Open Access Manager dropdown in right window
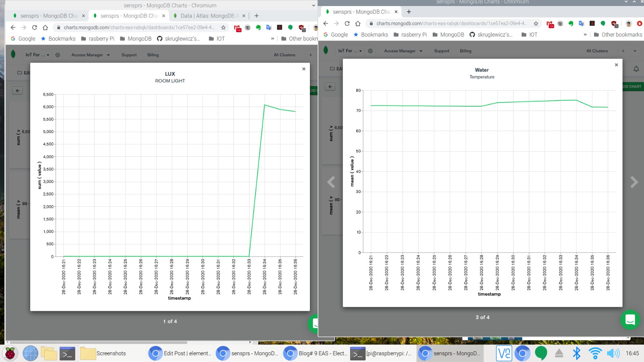The image size is (644, 362). pos(403,51)
